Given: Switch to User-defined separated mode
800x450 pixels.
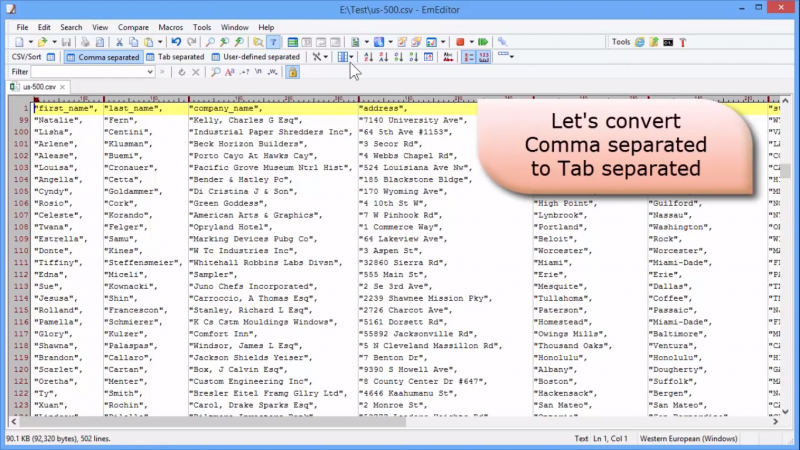Looking at the screenshot, I should pyautogui.click(x=256, y=57).
